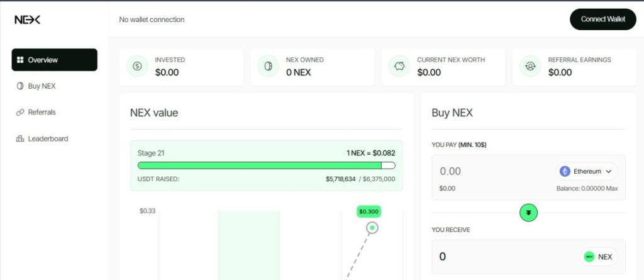Click the Referrals link-chain icon
The height and width of the screenshot is (280, 644).
tap(19, 112)
